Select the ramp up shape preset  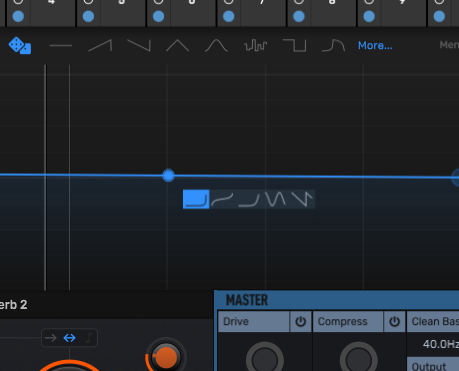(100, 45)
